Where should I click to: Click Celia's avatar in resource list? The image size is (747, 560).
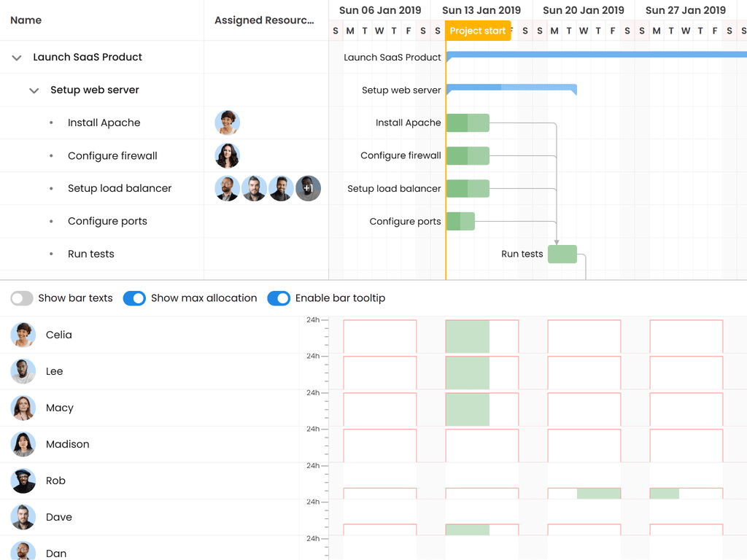coord(23,335)
